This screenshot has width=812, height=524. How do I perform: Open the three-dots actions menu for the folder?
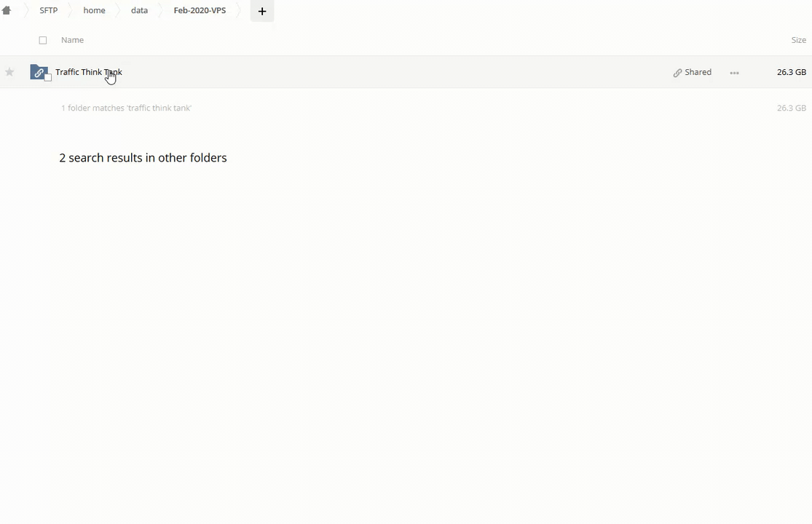pyautogui.click(x=734, y=73)
